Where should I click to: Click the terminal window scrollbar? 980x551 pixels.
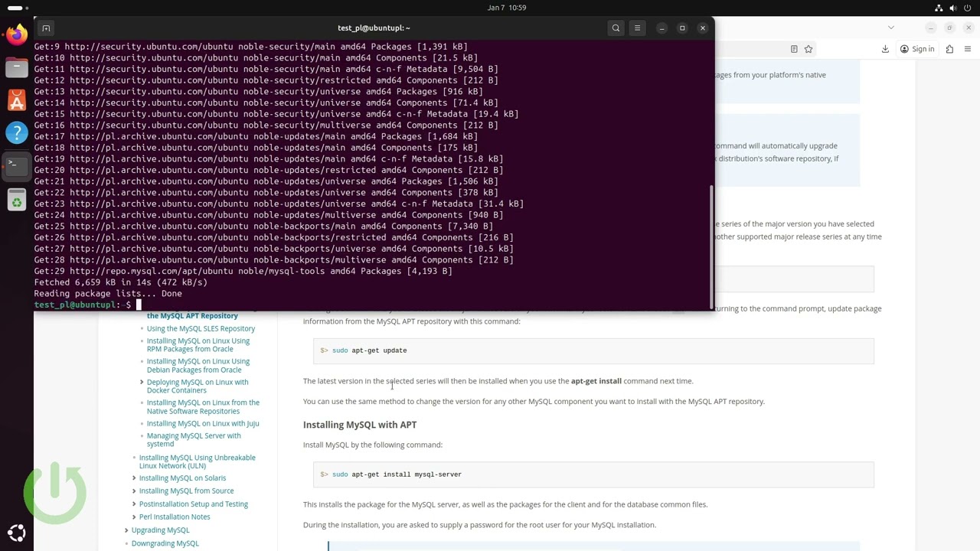[711, 246]
